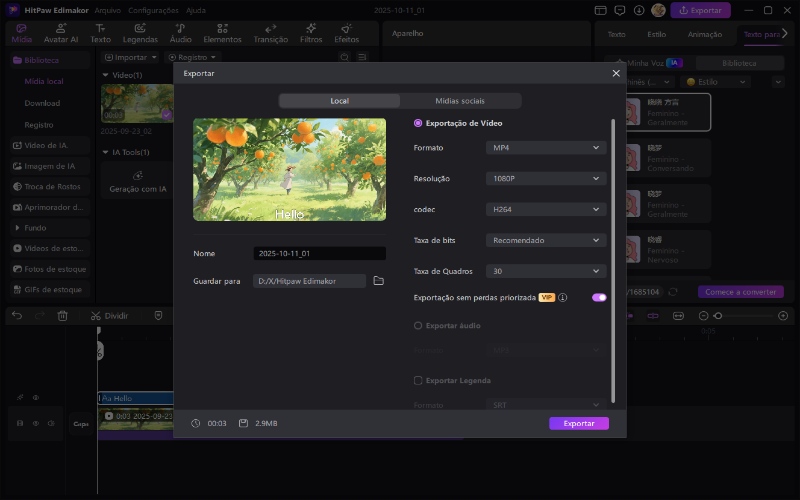The image size is (800, 500).
Task: Open the Avatar AI tool
Action: pos(62,34)
